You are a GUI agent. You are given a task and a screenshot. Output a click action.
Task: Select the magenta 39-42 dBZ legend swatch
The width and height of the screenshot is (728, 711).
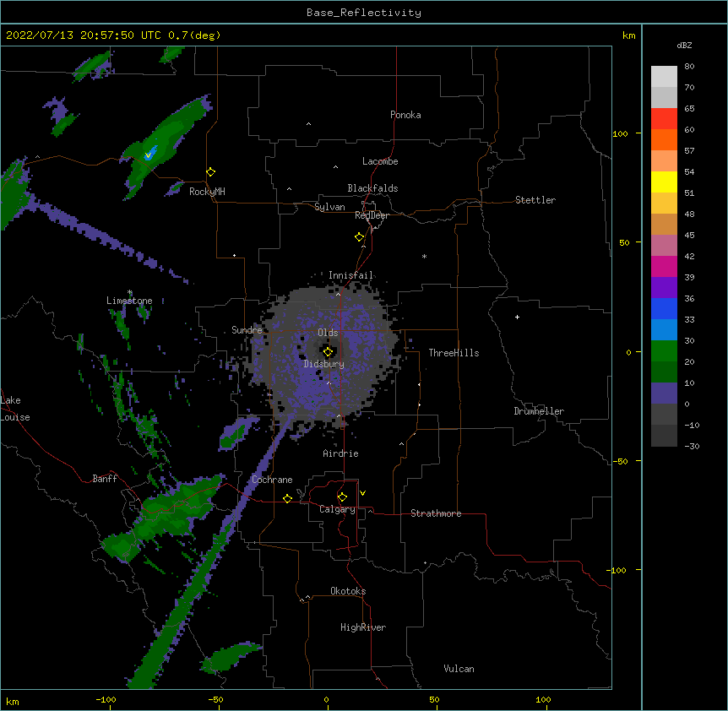pos(664,266)
